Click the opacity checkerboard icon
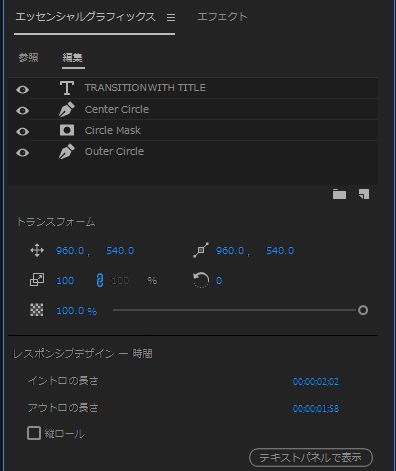This screenshot has height=471, width=396. click(x=37, y=310)
